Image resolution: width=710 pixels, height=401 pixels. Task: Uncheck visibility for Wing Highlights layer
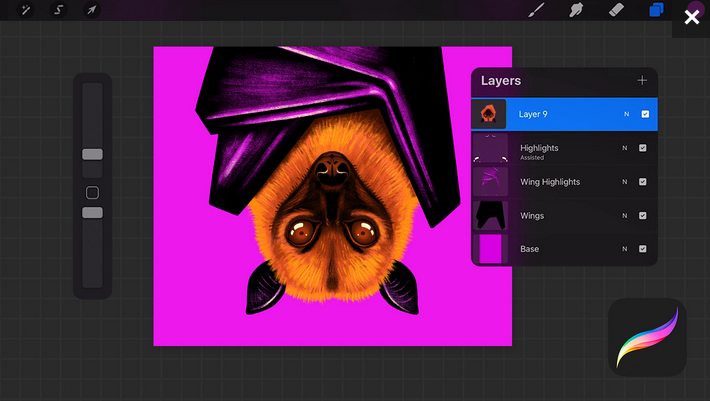pos(643,182)
